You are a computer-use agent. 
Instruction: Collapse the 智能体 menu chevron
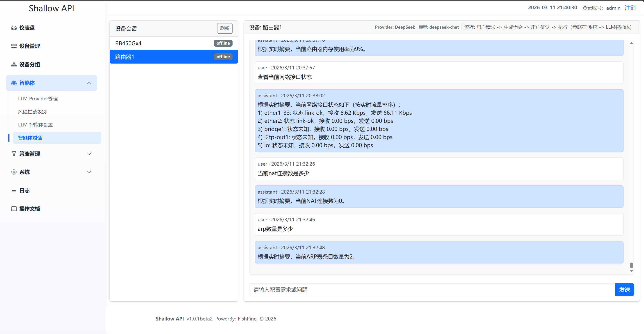[x=89, y=83]
